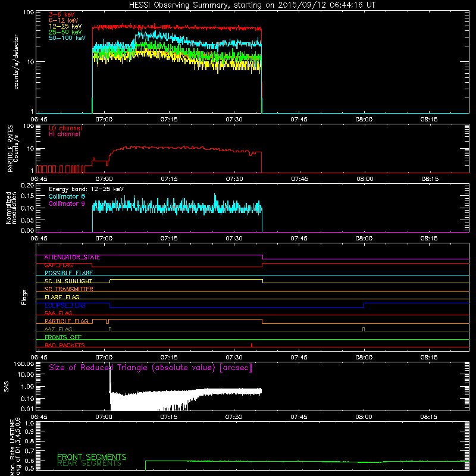This screenshot has height=476, width=476.
Task: Click the 07:45 tick label under the particle rates panel
Action: [300, 179]
